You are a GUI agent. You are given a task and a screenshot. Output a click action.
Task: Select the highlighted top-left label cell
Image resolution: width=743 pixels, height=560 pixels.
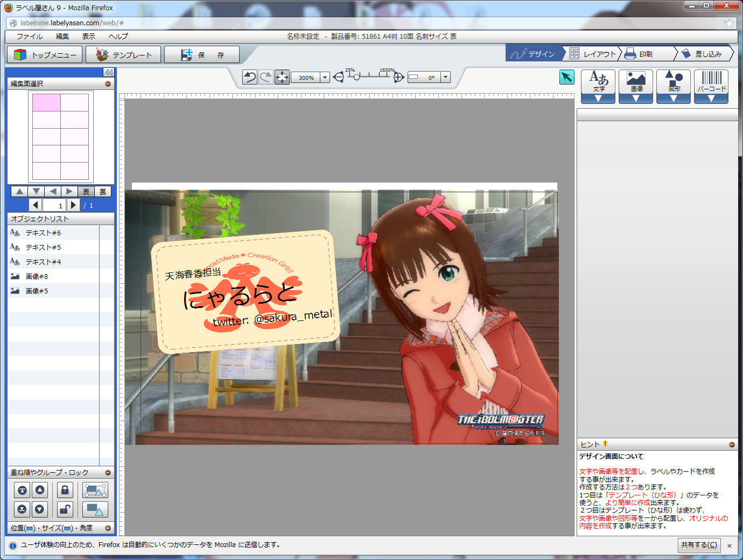pos(46,102)
